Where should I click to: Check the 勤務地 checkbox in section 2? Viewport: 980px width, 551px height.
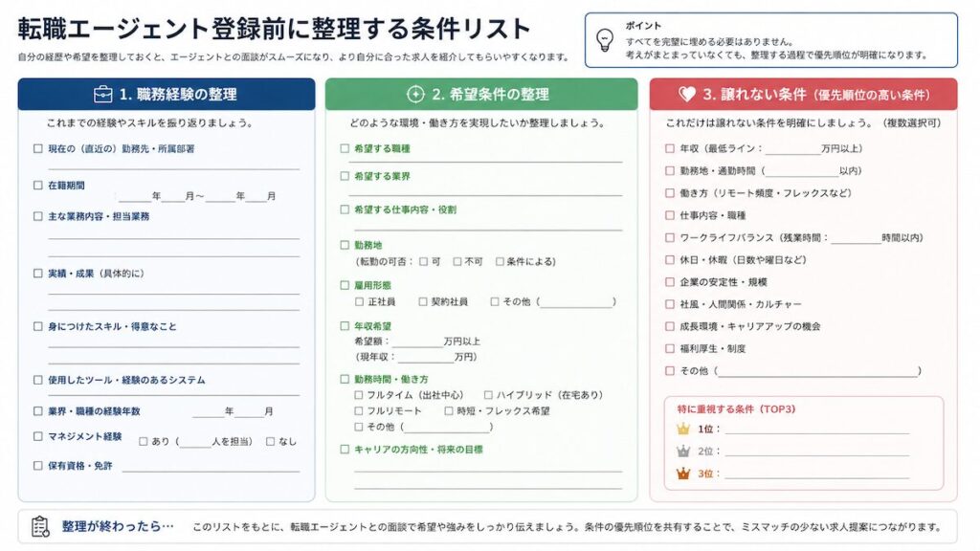point(345,245)
